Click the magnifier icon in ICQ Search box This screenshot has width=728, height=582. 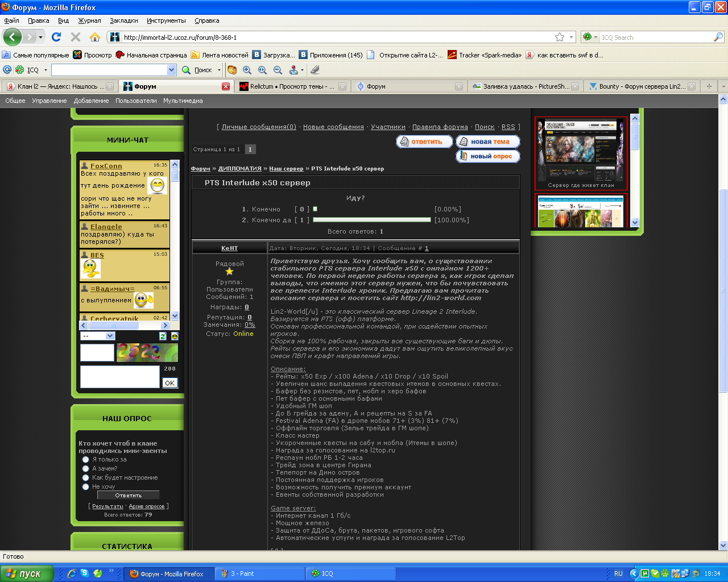tap(718, 37)
